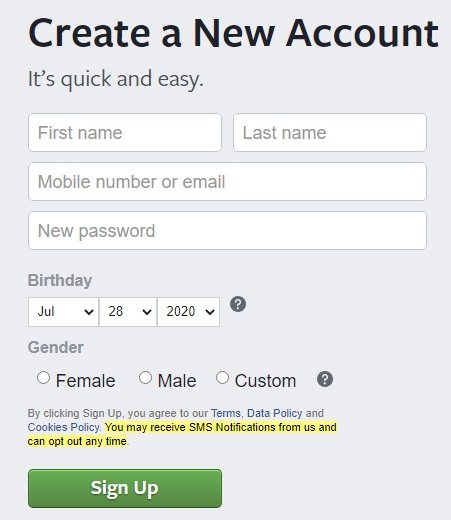The width and height of the screenshot is (451, 520).
Task: Open the Birthday help question mark icon
Action: pyautogui.click(x=238, y=304)
